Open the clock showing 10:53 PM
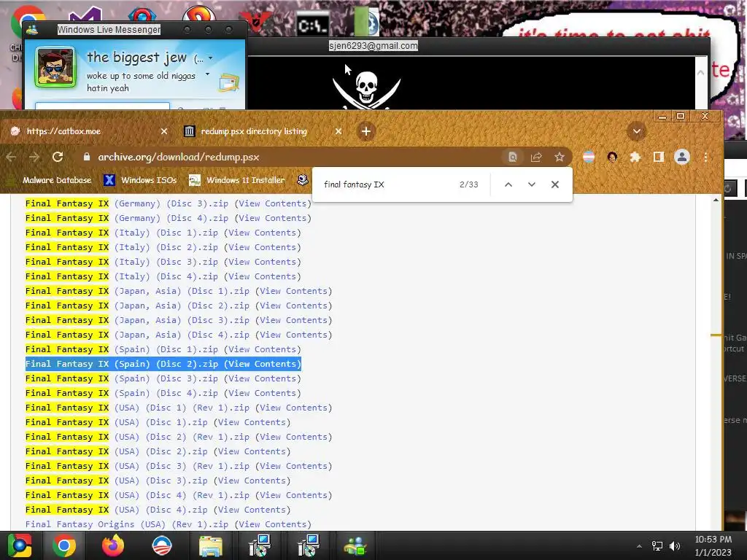Screen dimensions: 747x560 coord(713,545)
